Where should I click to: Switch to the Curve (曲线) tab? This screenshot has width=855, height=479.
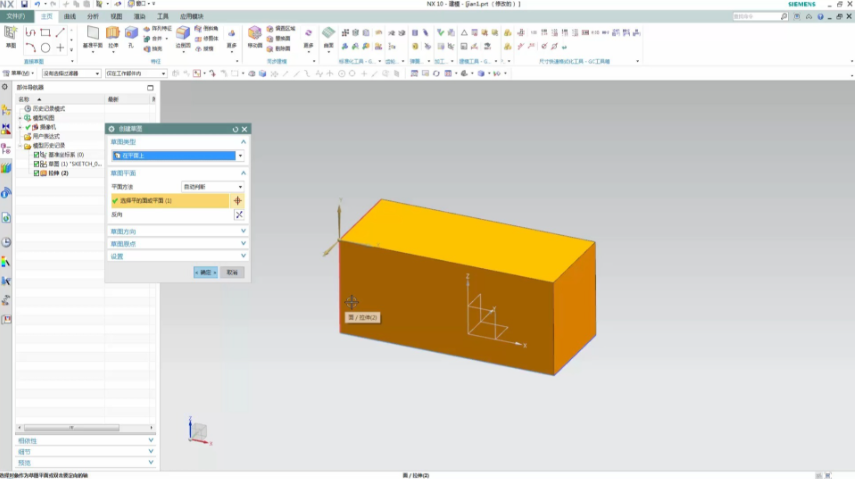click(70, 16)
